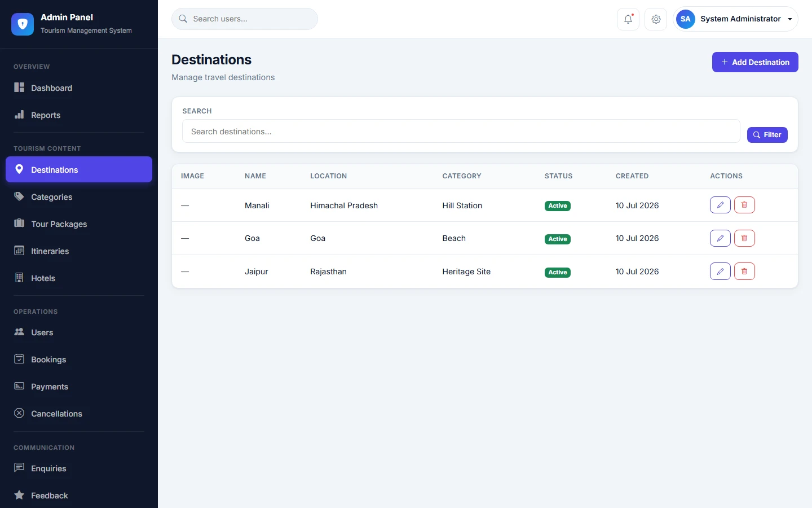Click the Enquiries chat icon

pos(19,468)
